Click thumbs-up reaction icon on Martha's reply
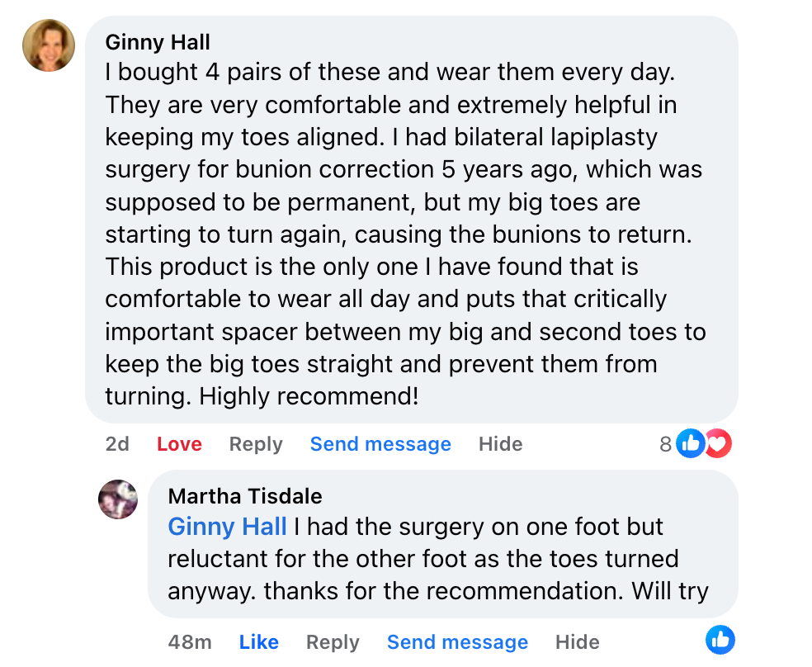 click(x=720, y=640)
